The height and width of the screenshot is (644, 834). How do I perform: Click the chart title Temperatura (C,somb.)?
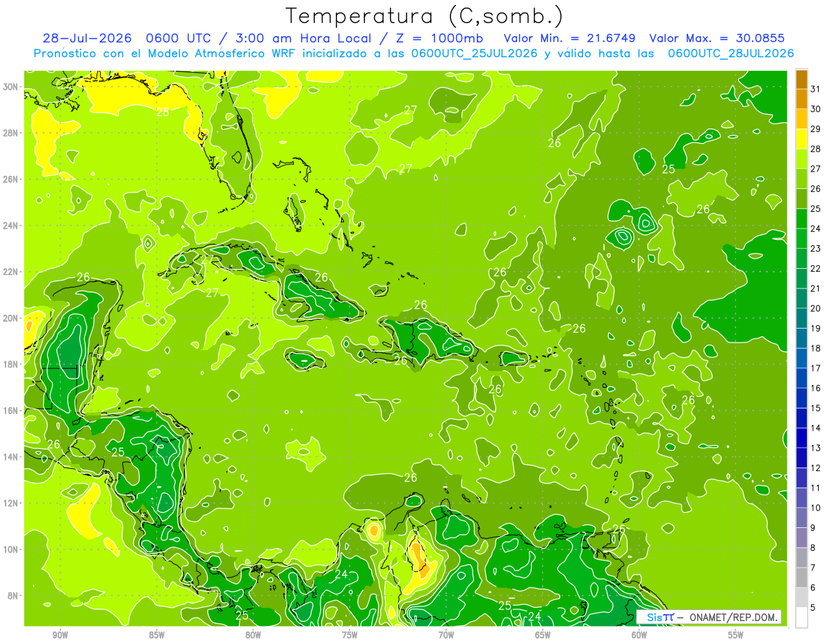click(424, 17)
